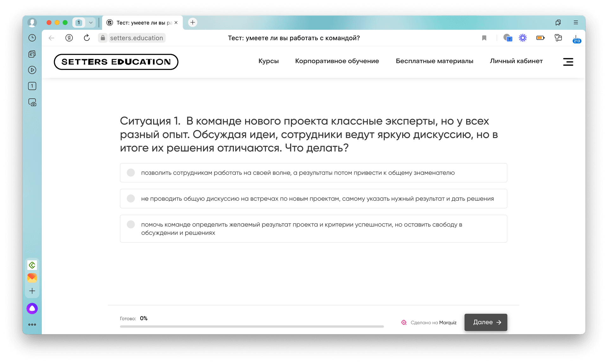Click the Alice voice assistant icon
This screenshot has height=364, width=608.
32,308
